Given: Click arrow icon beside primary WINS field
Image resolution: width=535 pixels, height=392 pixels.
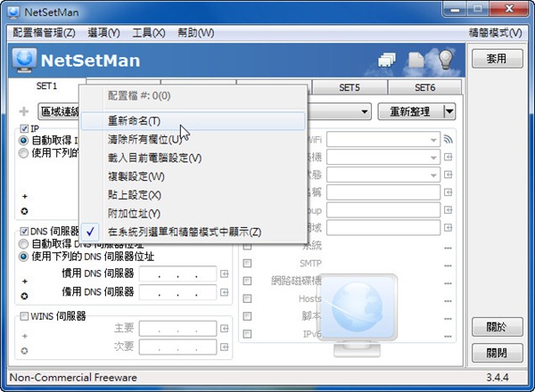Looking at the screenshot, I should click(x=224, y=328).
